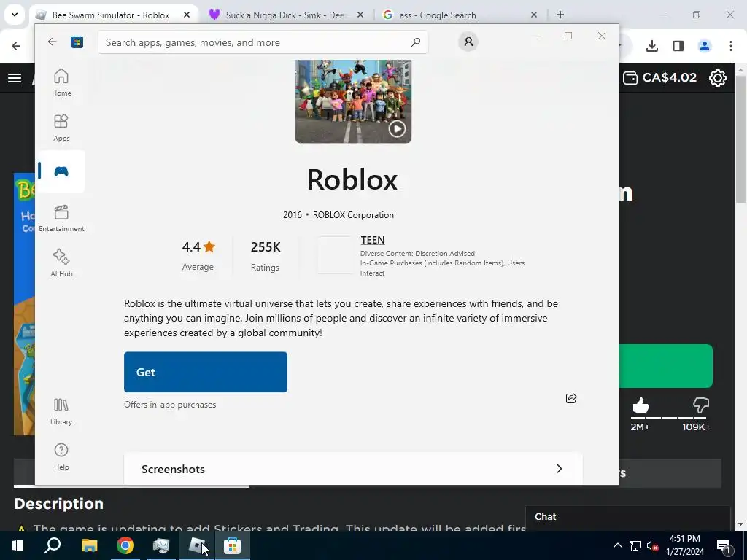Open Microsoft Store from taskbar
The width and height of the screenshot is (747, 560).
pyautogui.click(x=233, y=545)
